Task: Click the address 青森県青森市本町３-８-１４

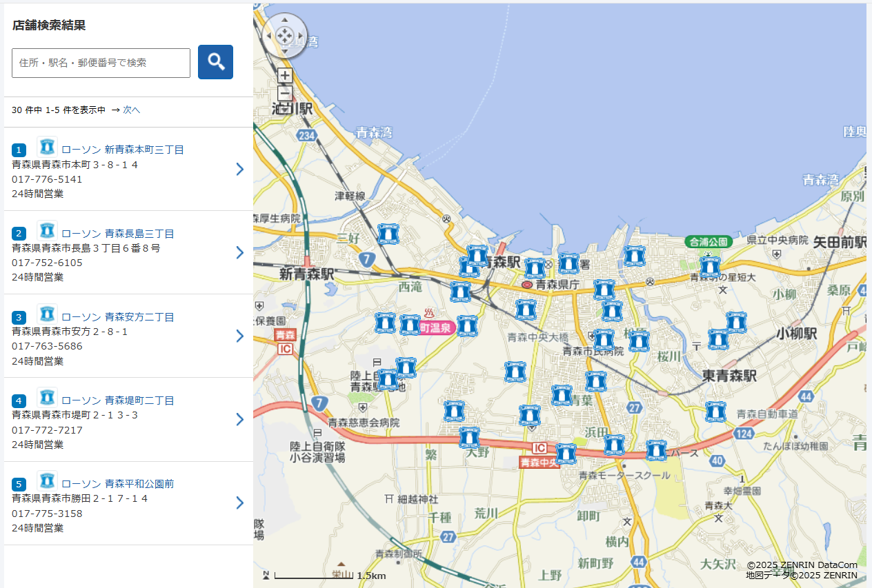Action: pos(75,165)
